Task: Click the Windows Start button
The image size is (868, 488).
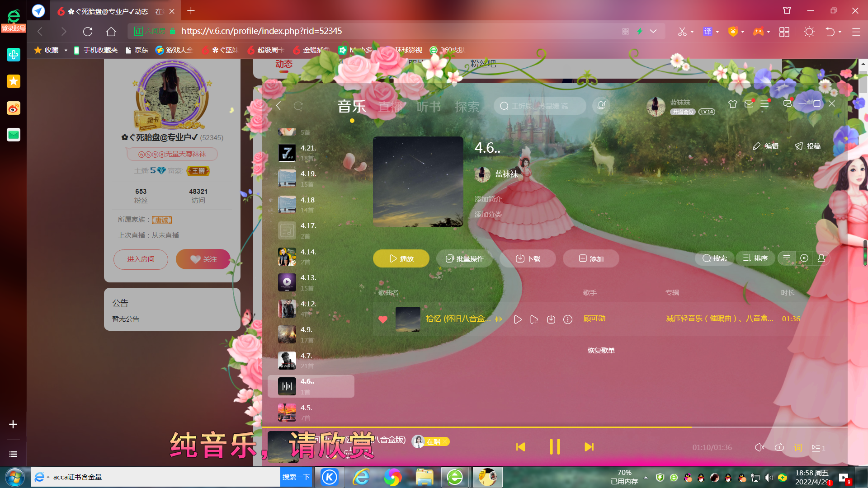Action: pyautogui.click(x=15, y=477)
